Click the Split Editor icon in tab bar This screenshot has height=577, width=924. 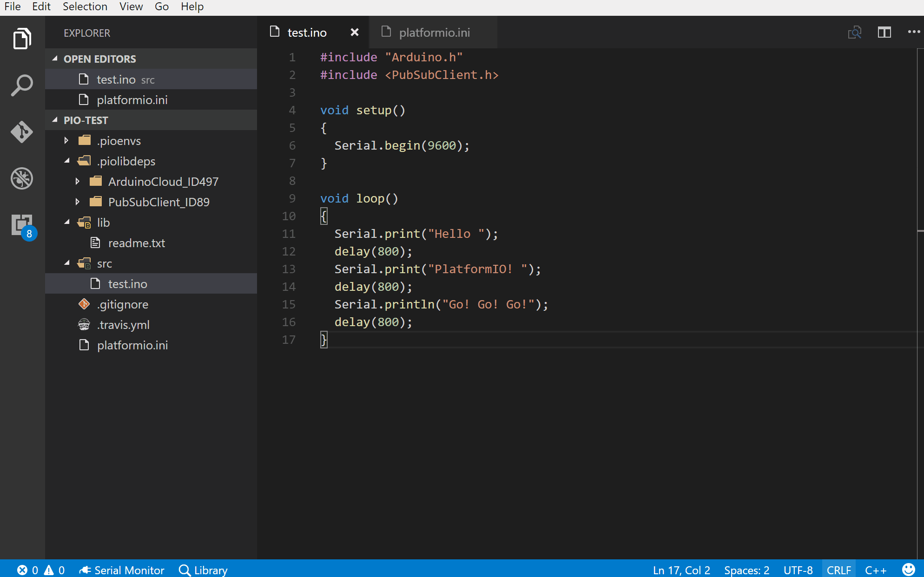pos(884,33)
